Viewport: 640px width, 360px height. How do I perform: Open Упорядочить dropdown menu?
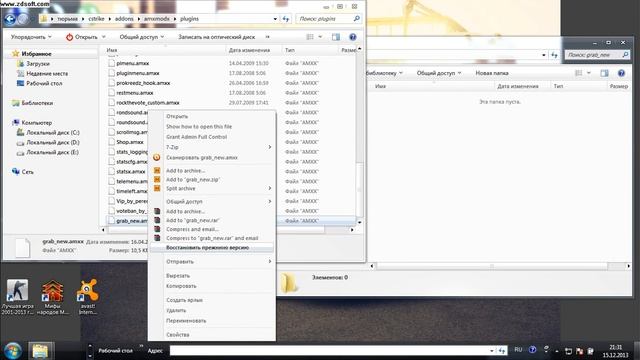point(31,37)
